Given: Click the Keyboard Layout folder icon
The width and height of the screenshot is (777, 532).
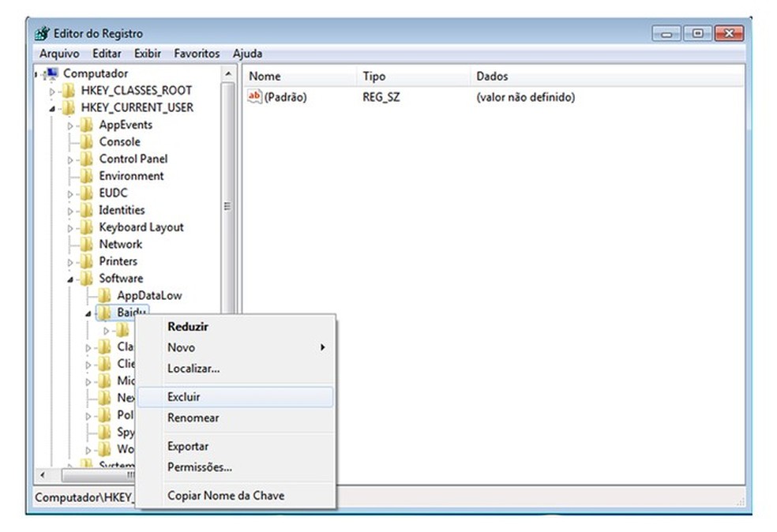Looking at the screenshot, I should 86,227.
